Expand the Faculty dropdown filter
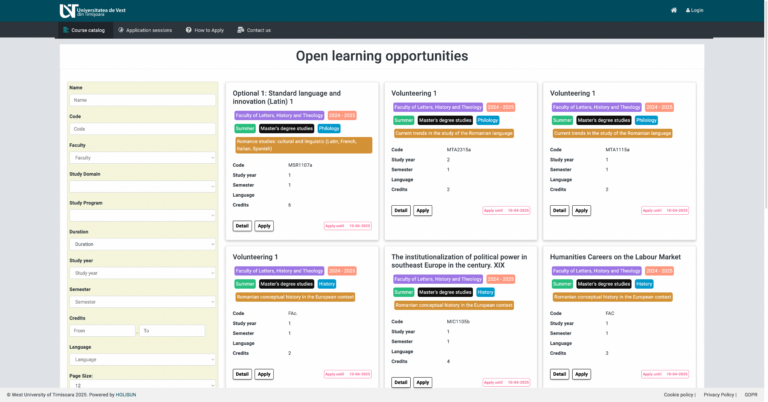 [x=142, y=158]
